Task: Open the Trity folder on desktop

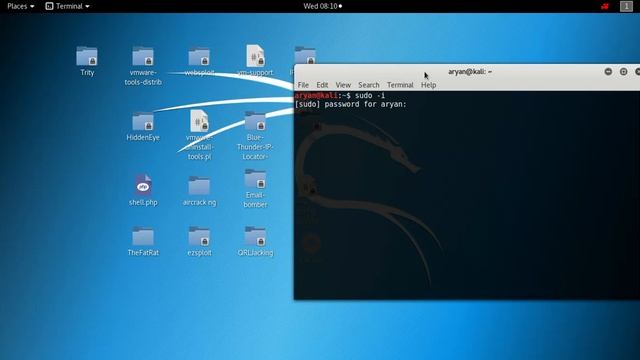Action: [87, 57]
